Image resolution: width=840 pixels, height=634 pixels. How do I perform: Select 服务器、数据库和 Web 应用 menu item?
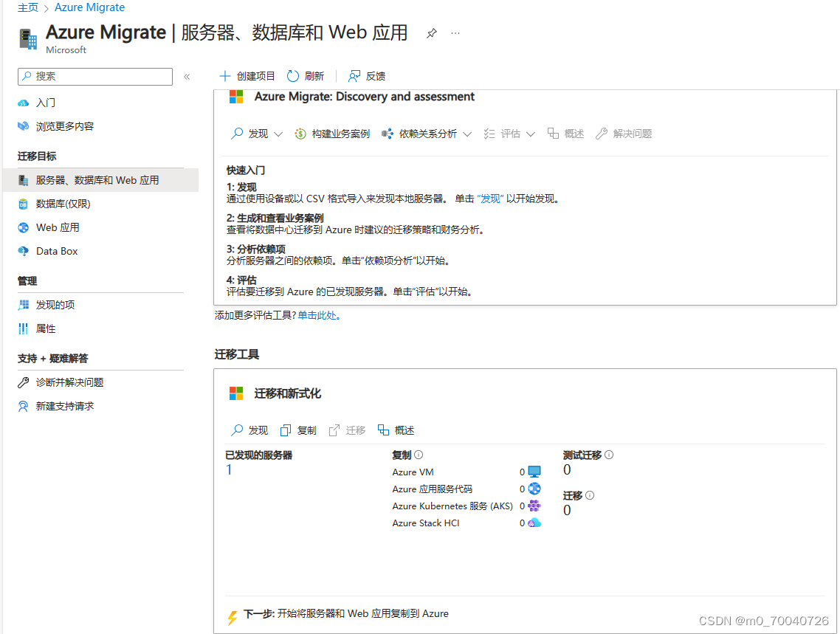[x=100, y=180]
